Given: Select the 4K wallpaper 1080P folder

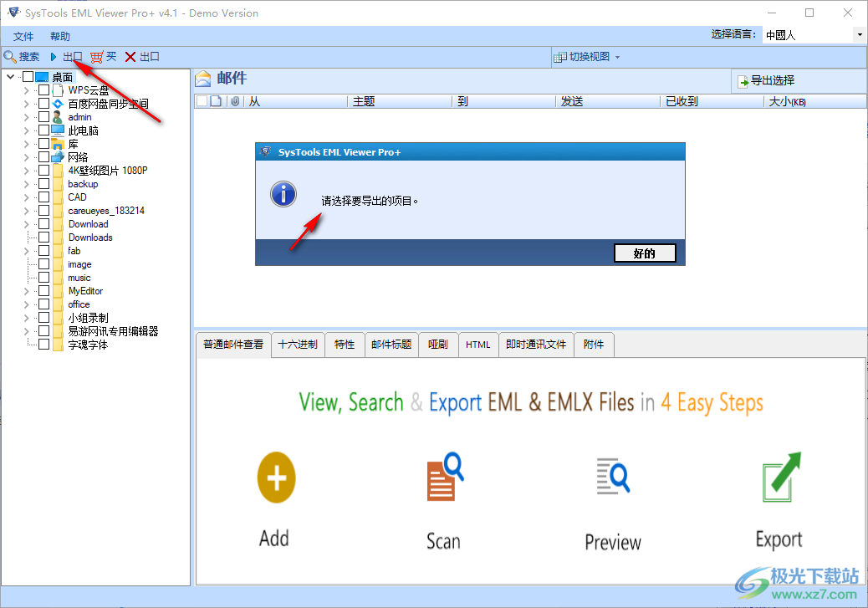Looking at the screenshot, I should coord(108,171).
